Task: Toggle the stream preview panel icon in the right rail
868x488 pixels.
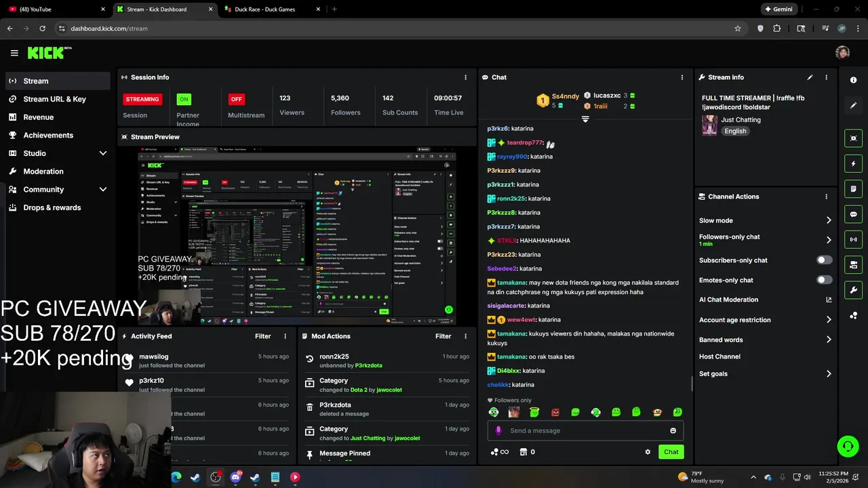Action: [x=853, y=138]
